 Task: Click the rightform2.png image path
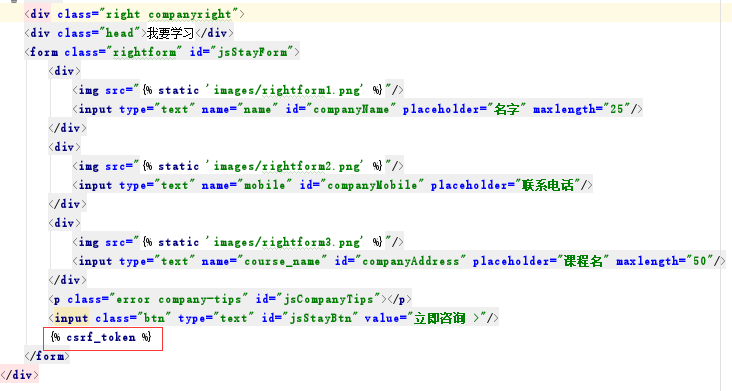[x=287, y=166]
